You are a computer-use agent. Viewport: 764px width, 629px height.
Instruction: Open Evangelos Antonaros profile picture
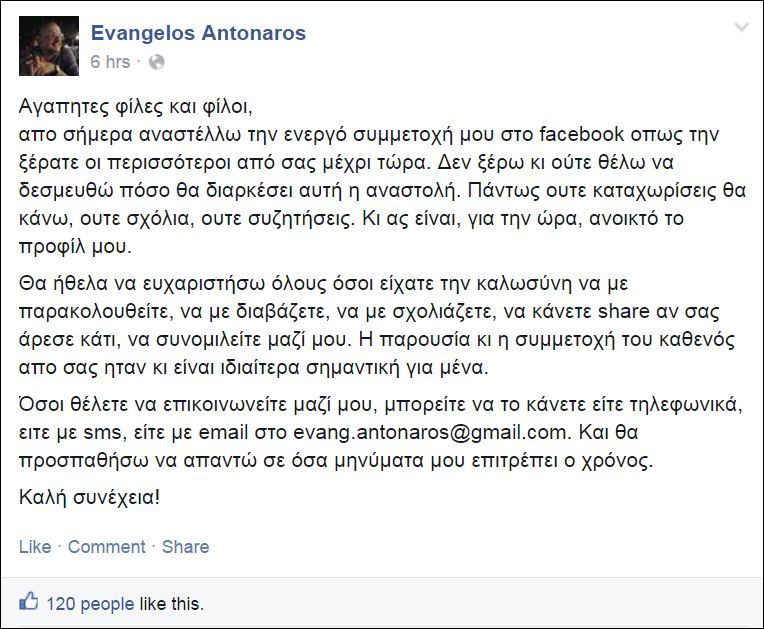pyautogui.click(x=49, y=46)
